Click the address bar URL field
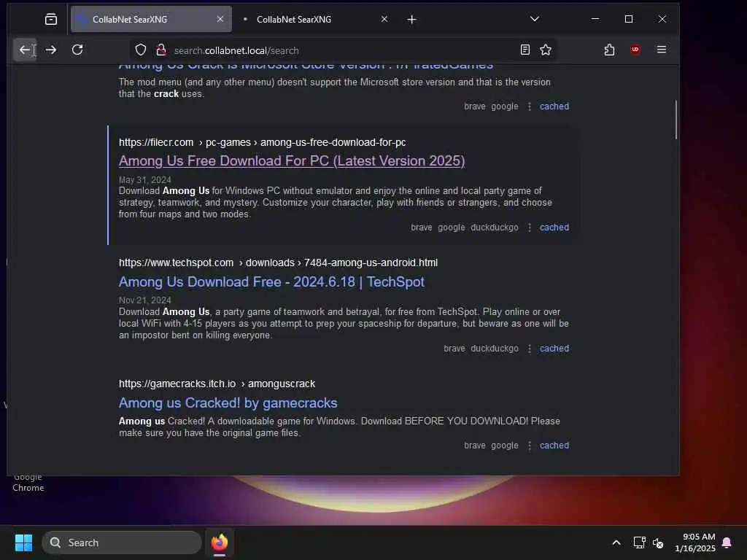Screen dimensions: 747x560 [x=343, y=50]
